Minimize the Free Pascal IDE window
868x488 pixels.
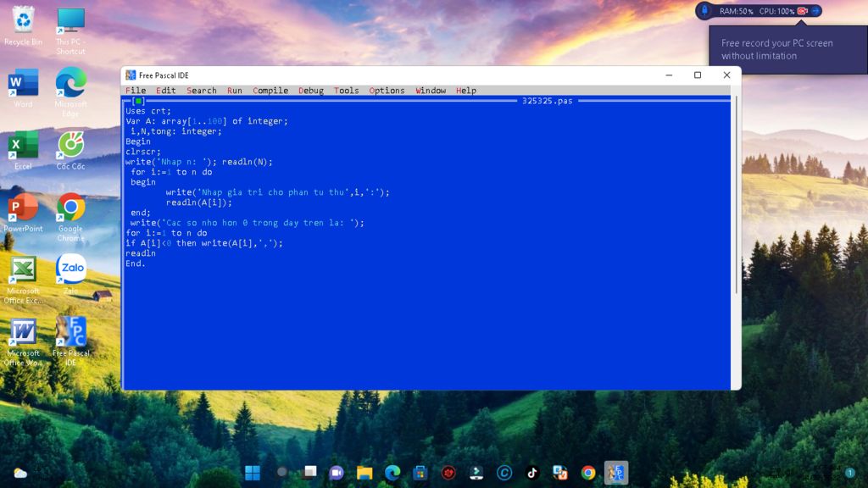[669, 75]
